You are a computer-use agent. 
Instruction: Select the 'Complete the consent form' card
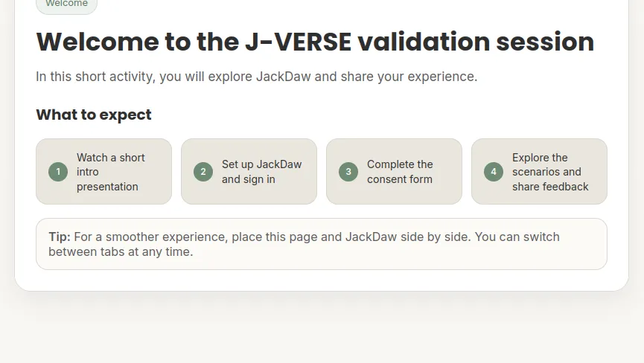click(395, 171)
